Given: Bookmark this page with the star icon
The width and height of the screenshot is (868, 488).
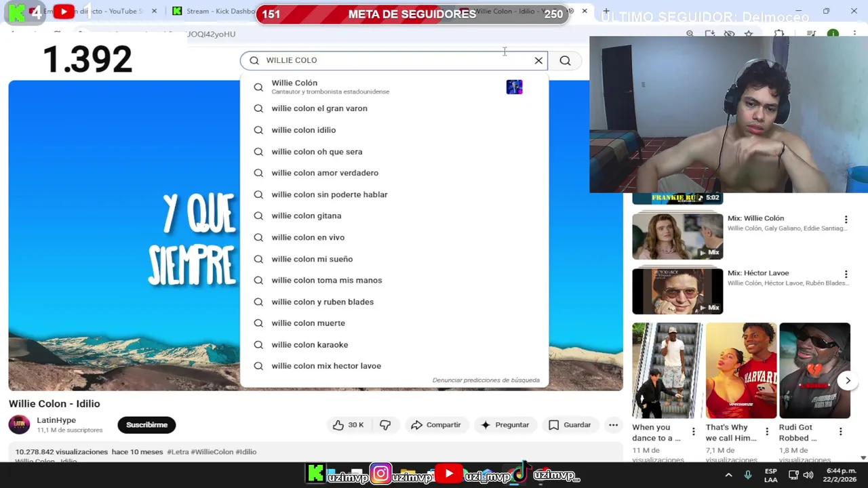Looking at the screenshot, I should (x=749, y=33).
